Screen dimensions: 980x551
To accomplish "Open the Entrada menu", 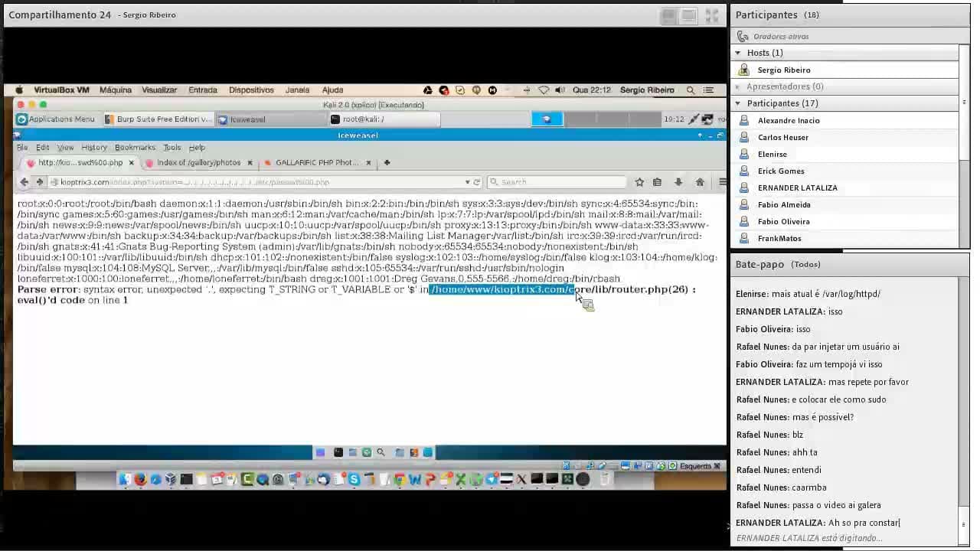I will tap(203, 90).
